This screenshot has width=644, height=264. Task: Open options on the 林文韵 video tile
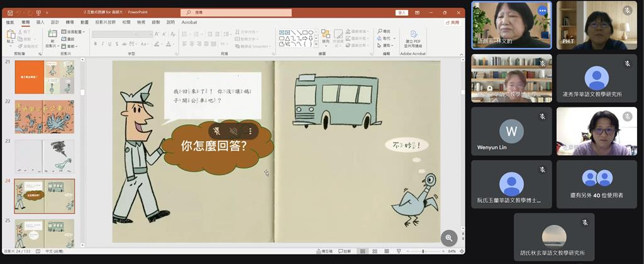543,10
